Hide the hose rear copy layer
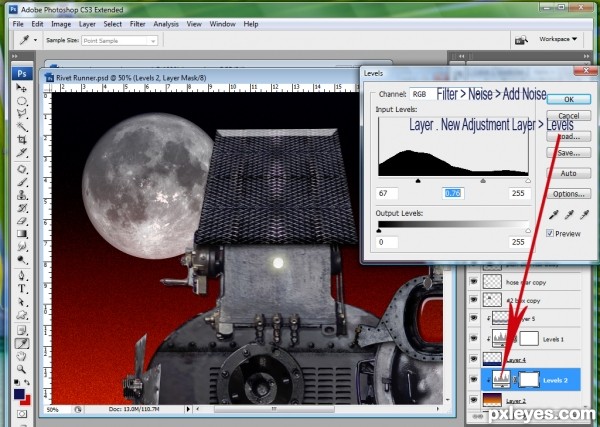This screenshot has height=427, width=600. pyautogui.click(x=474, y=282)
